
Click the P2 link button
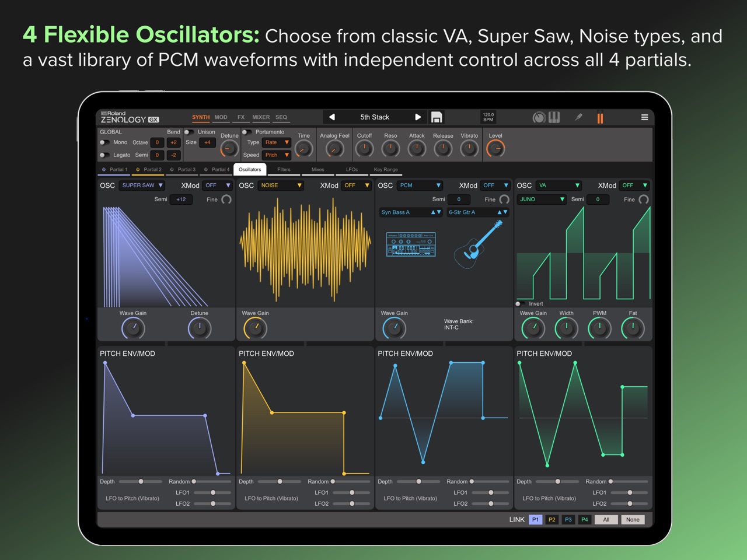point(551,520)
